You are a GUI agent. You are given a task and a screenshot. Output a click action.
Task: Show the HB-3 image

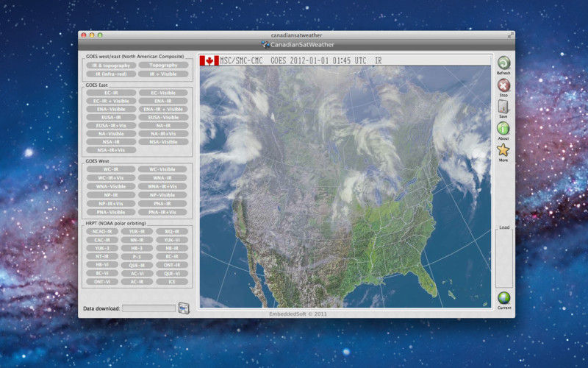[x=137, y=248]
